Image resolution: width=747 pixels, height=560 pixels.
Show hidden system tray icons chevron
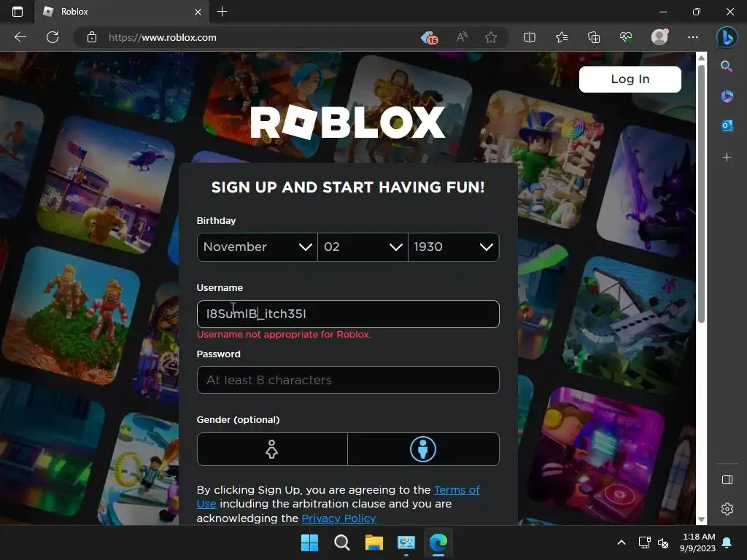click(622, 542)
